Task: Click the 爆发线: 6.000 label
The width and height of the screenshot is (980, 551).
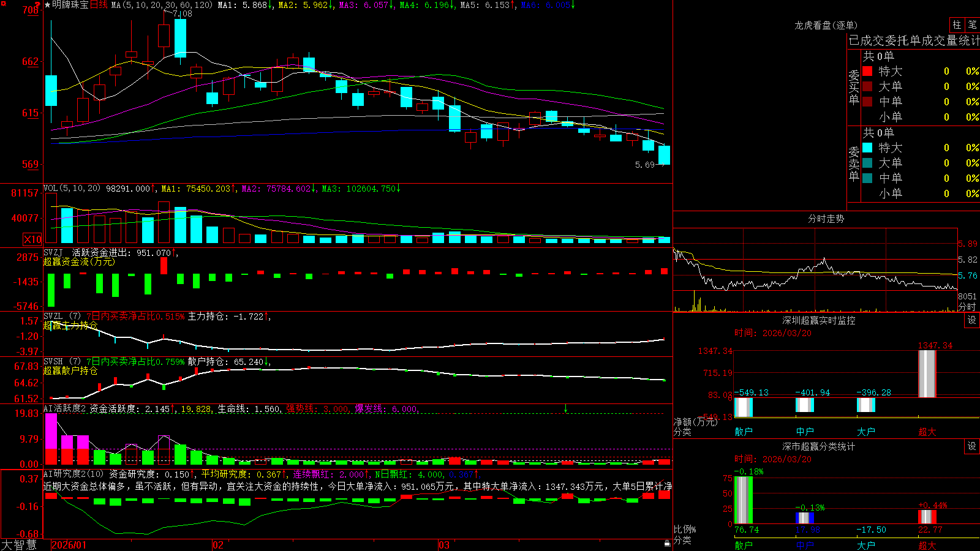Action: click(386, 409)
